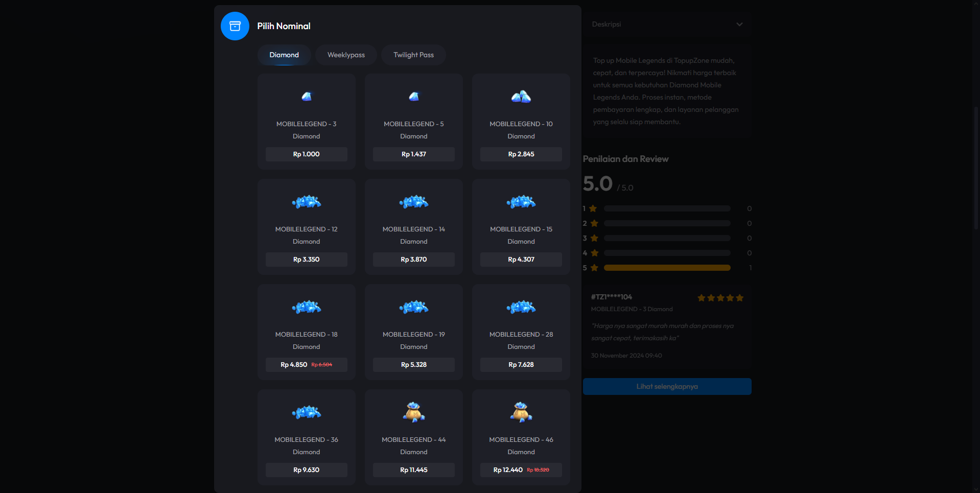980x493 pixels.
Task: Select the Rp 11.445 price button
Action: click(414, 470)
